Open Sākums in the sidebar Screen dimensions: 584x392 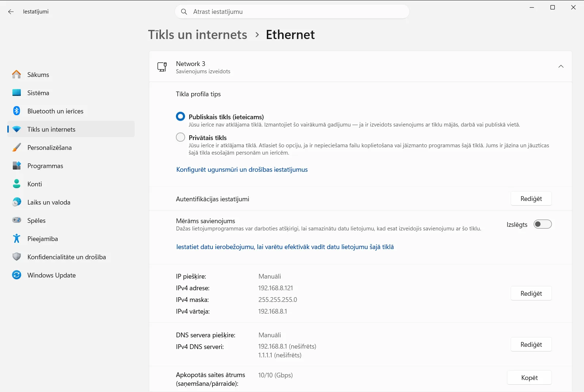click(x=71, y=74)
